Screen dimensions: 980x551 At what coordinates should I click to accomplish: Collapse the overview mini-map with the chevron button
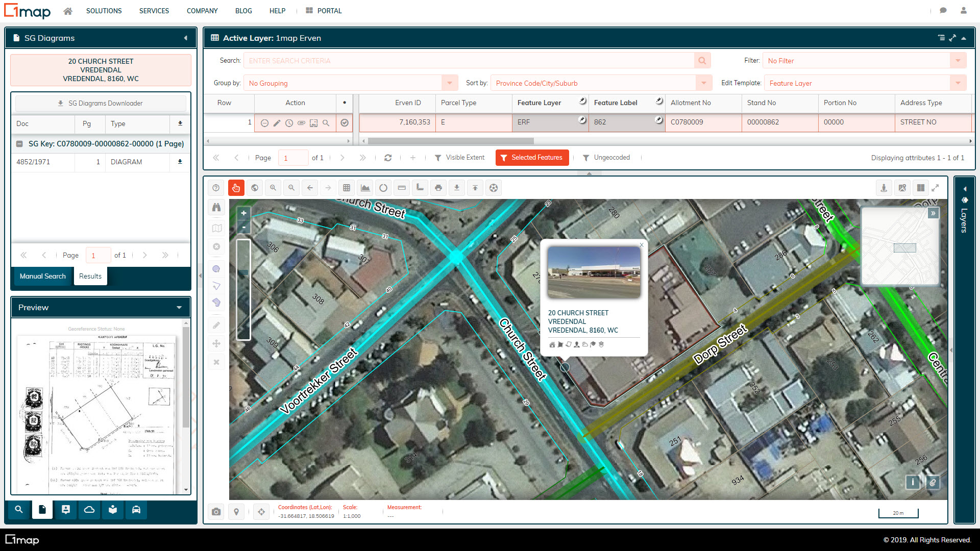(933, 213)
